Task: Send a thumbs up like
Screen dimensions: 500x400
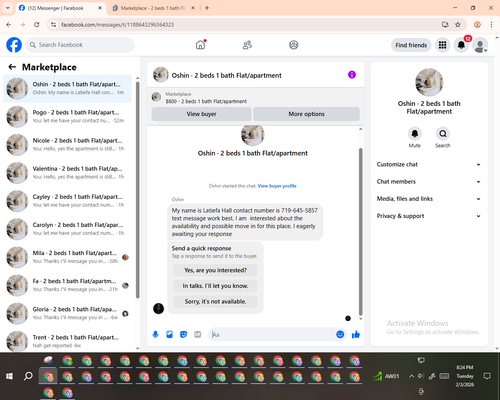Action: (356, 334)
